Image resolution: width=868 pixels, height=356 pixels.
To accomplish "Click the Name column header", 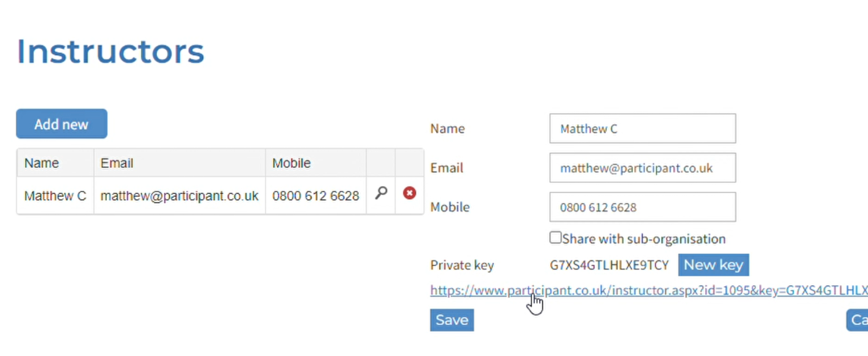I will click(42, 163).
